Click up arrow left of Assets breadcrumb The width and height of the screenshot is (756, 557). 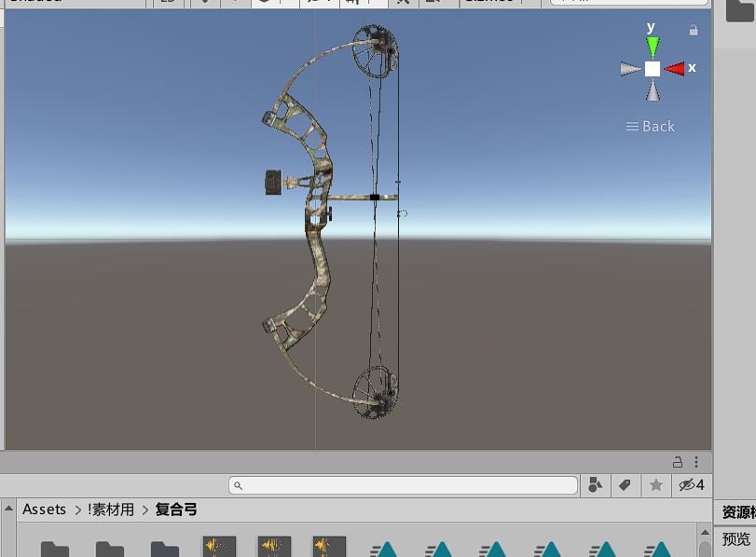pos(8,508)
